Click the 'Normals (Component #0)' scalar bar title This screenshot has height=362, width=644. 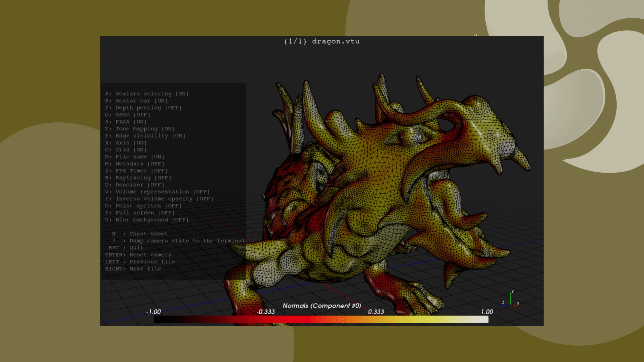[x=322, y=306]
